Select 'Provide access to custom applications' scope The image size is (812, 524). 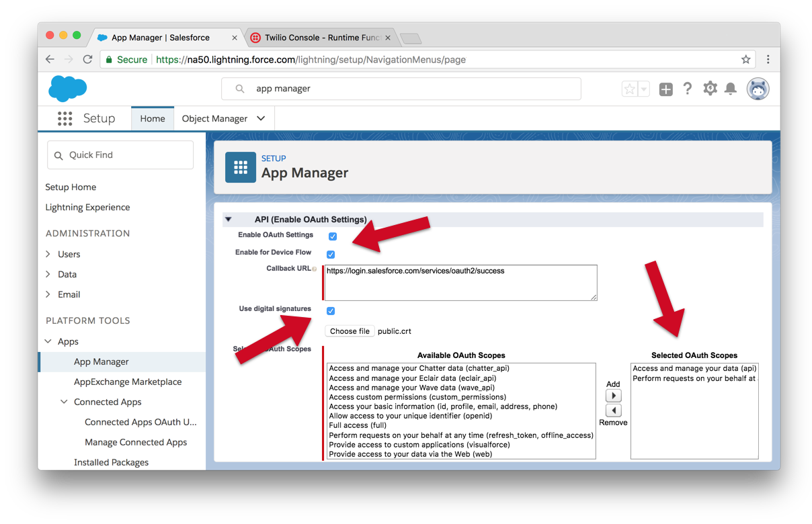[419, 445]
